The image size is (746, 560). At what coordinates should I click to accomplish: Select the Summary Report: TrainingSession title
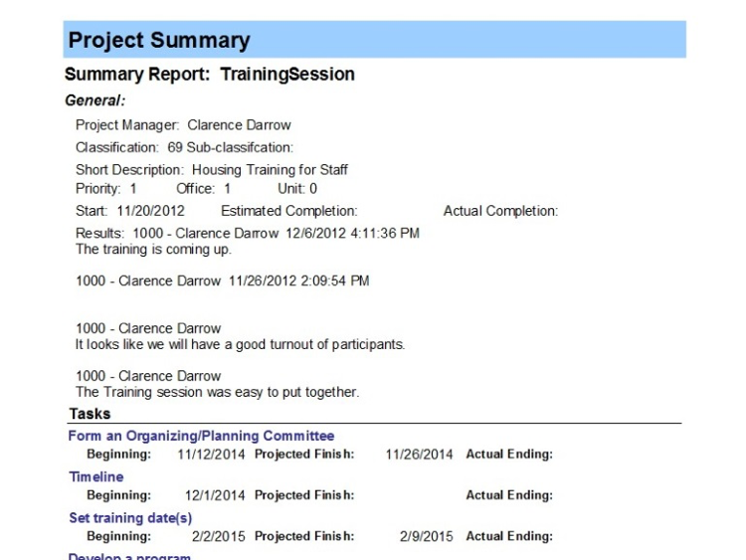pyautogui.click(x=210, y=75)
